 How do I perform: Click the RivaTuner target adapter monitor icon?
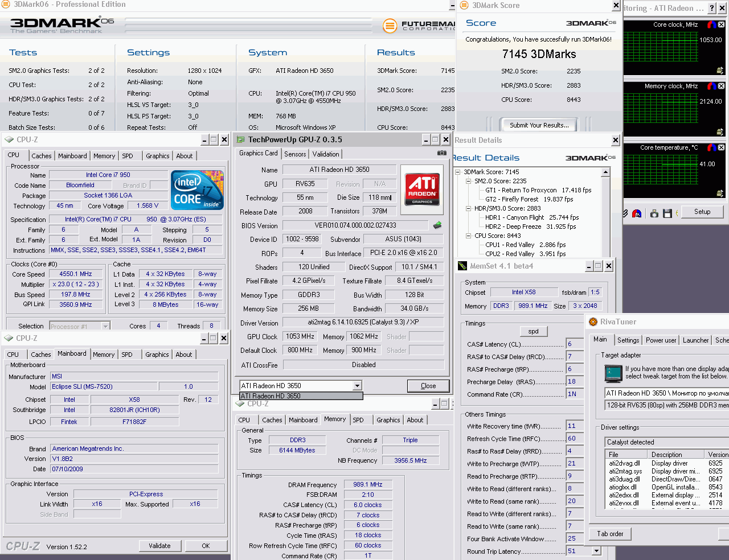[x=613, y=373]
